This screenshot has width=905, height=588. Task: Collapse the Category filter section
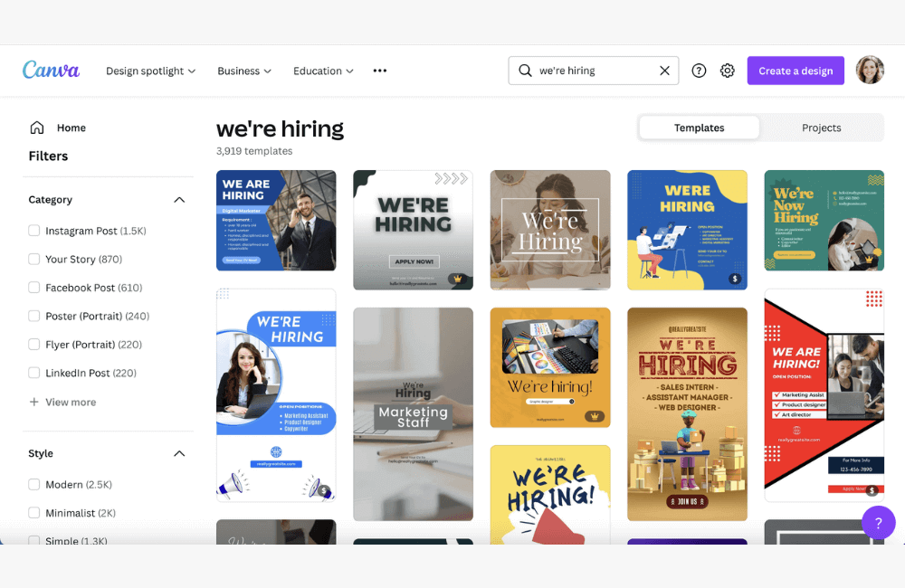[178, 199]
